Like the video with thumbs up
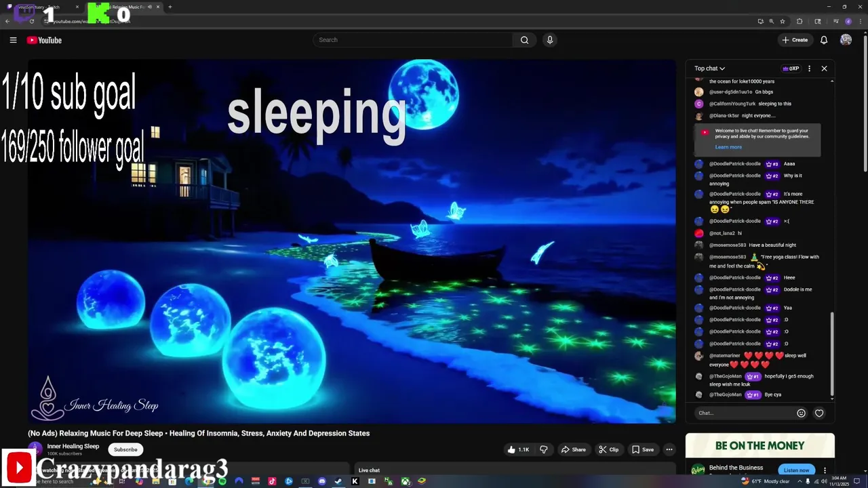The width and height of the screenshot is (868, 488). [519, 449]
